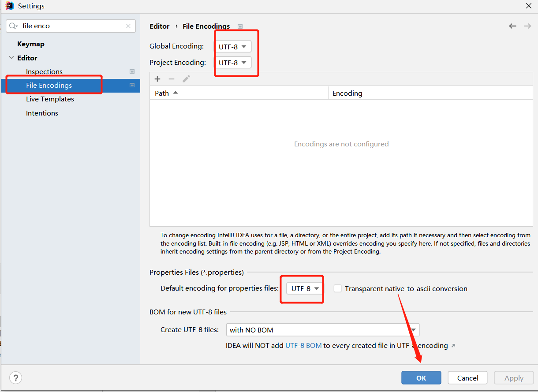Clear the settings search field text

(128, 26)
